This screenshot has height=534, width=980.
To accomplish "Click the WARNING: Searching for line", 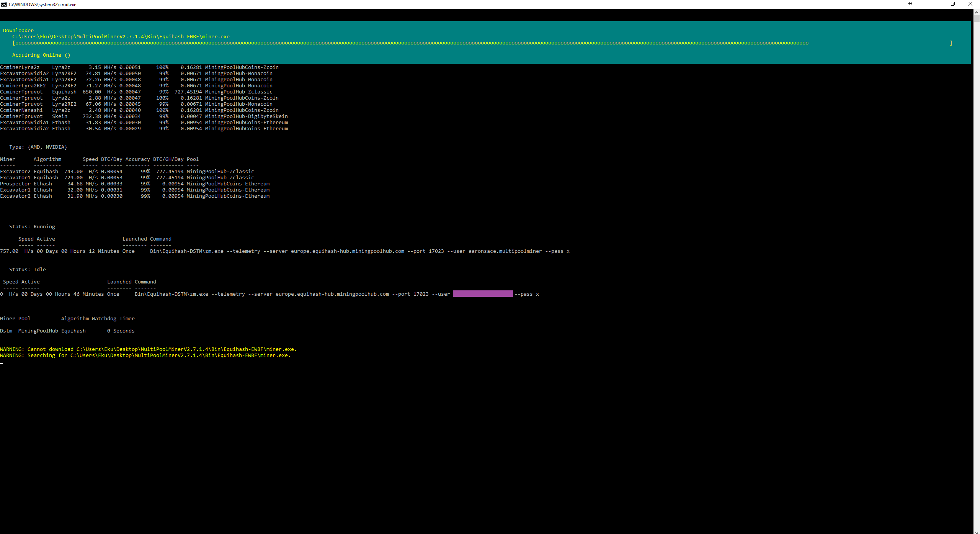I will pos(145,355).
